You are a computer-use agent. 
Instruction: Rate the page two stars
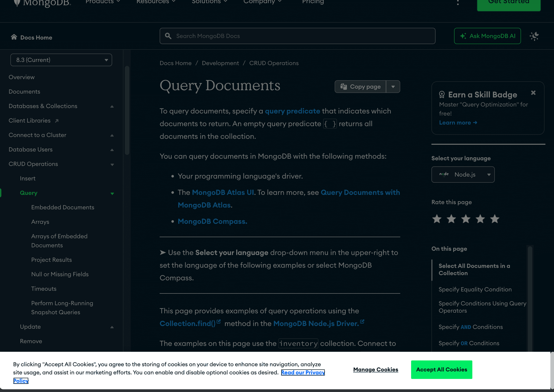451,219
